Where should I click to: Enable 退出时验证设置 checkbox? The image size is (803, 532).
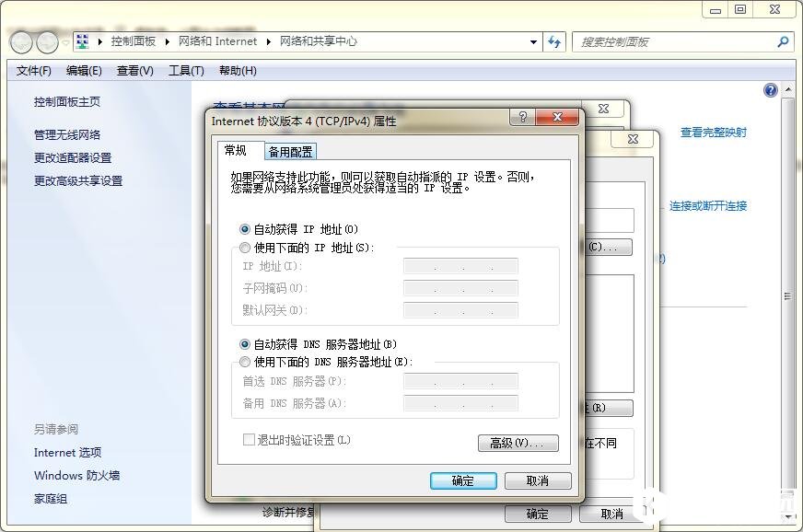246,440
